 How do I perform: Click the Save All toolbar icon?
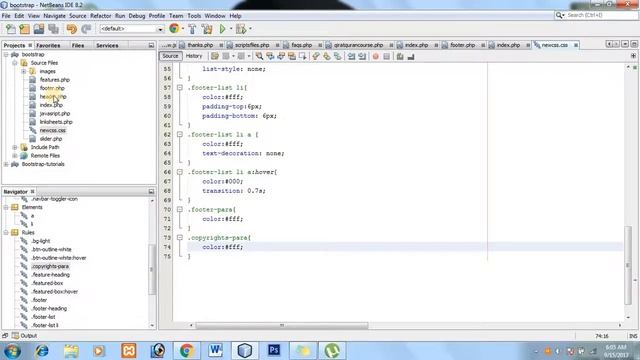[53, 29]
